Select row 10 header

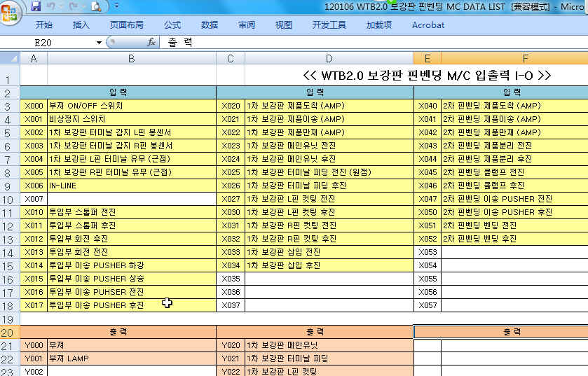coord(10,199)
